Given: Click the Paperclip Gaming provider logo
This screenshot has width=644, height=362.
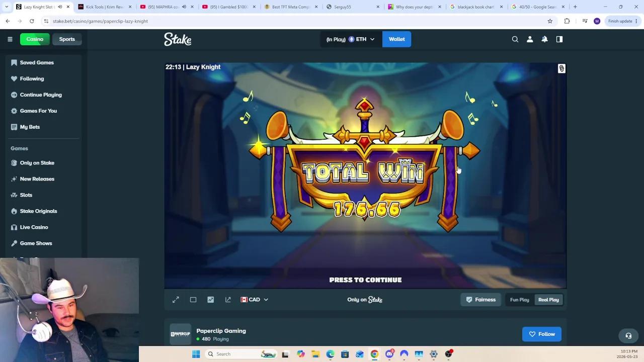Looking at the screenshot, I should pos(180,334).
